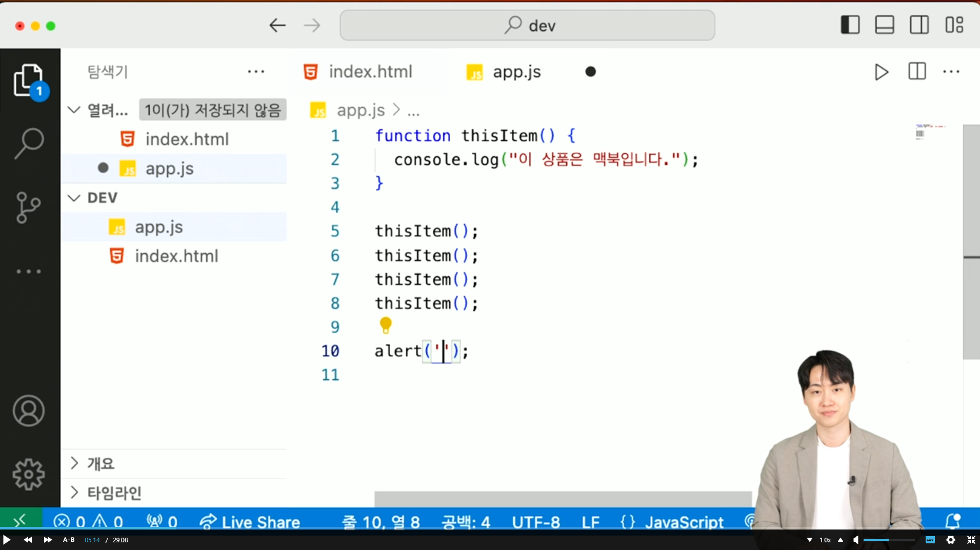Toggle the primary side bar layout icon
The image size is (980, 550).
click(x=850, y=25)
